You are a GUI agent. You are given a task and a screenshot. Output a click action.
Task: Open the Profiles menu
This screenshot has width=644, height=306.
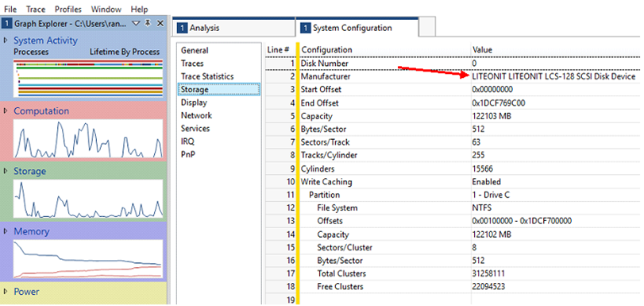pyautogui.click(x=68, y=9)
